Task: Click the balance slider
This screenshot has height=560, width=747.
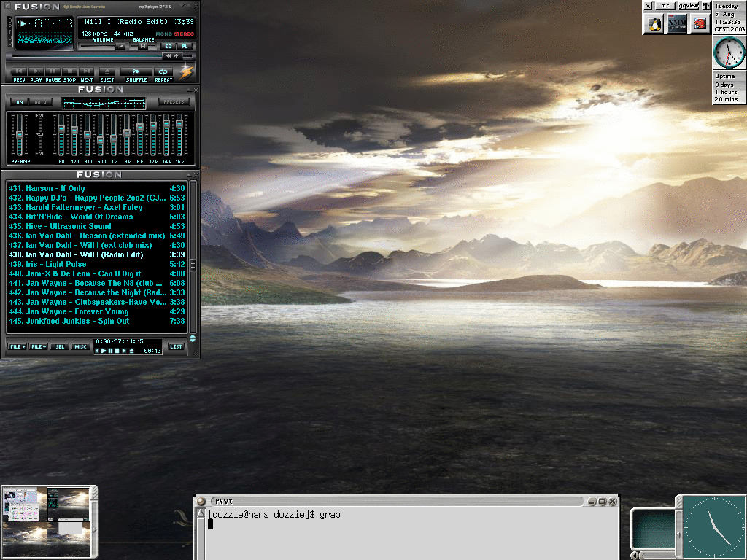Action: click(142, 47)
